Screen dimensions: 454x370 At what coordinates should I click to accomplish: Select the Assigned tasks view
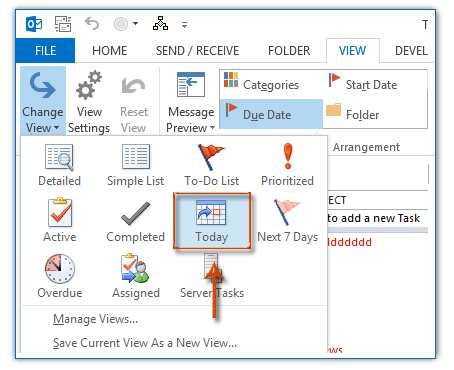coord(135,277)
